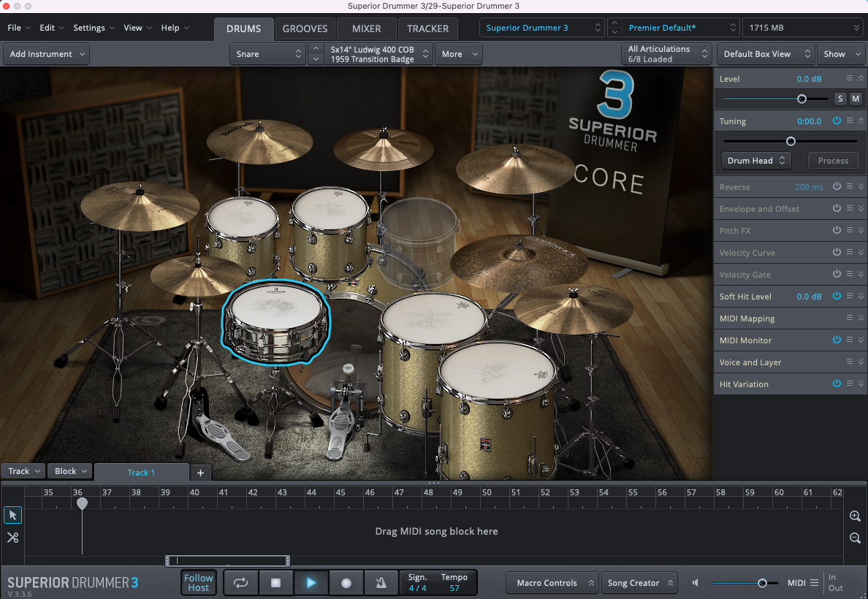Start playback with the Play button
The height and width of the screenshot is (599, 868).
click(x=311, y=582)
